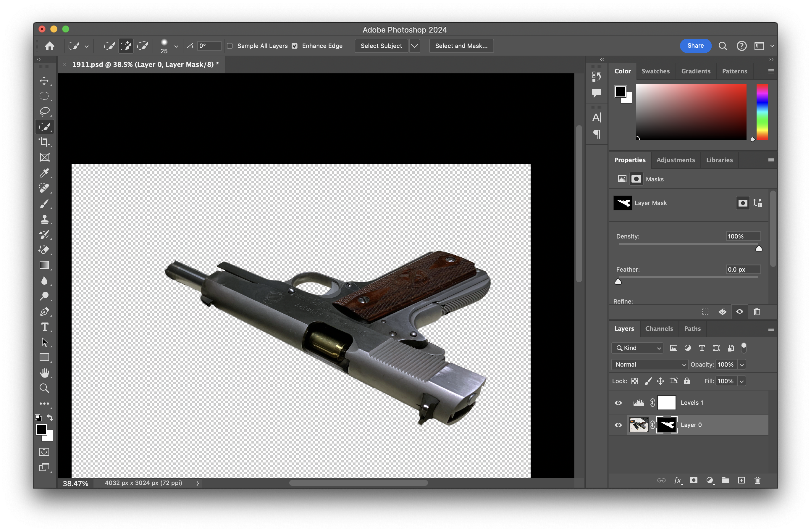Open the blend mode Normal dropdown
This screenshot has height=532, width=811.
tap(650, 364)
